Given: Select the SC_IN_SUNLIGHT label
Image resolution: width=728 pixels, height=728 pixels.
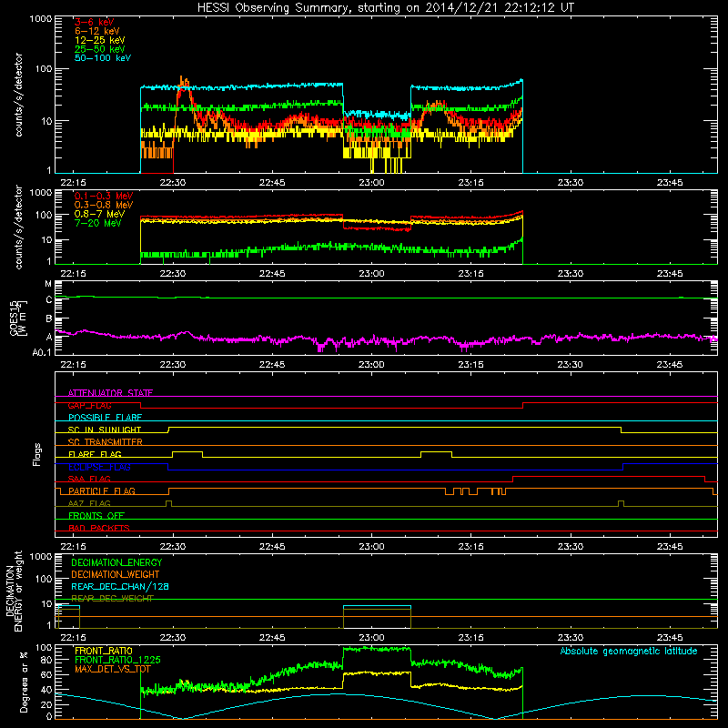Looking at the screenshot, I should pyautogui.click(x=105, y=430).
